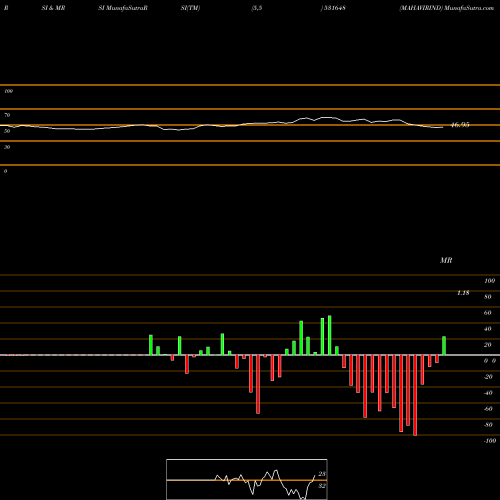Click the 100 label on RSI axis
This screenshot has width=500, height=500.
tap(9, 91)
